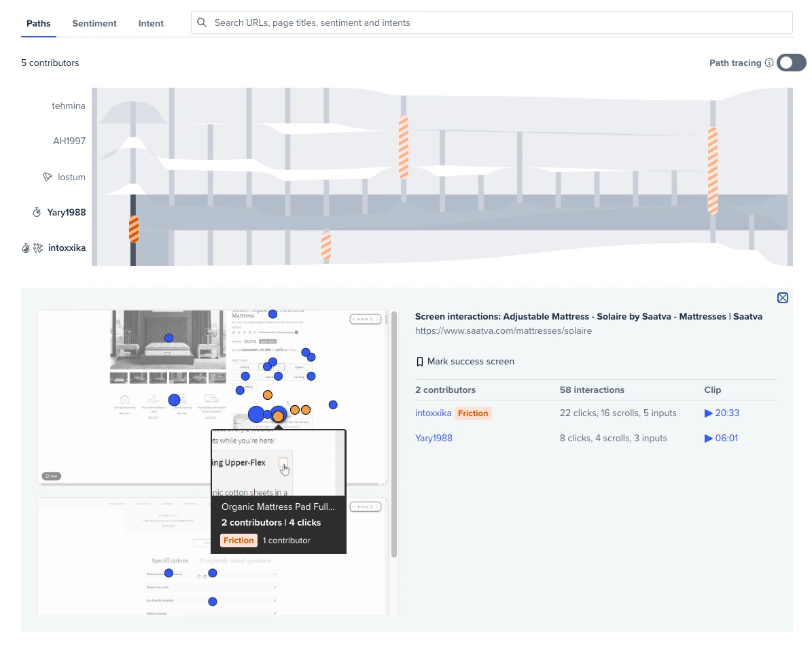
Task: Click the Mark success screen button
Action: coord(465,362)
